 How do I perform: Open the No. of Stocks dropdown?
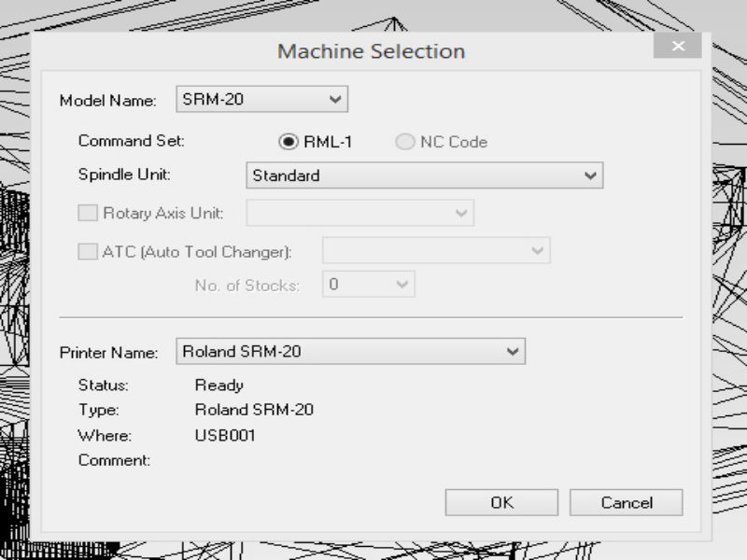(368, 285)
